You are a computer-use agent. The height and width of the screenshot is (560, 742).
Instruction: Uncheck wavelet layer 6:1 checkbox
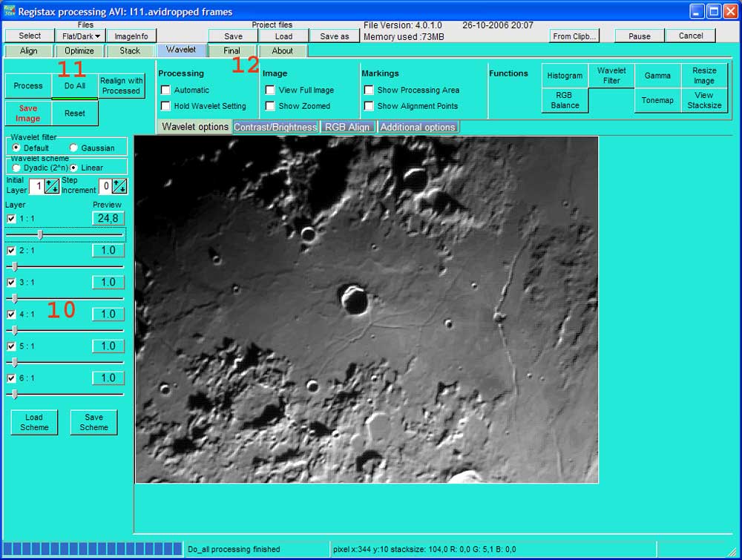coord(12,378)
